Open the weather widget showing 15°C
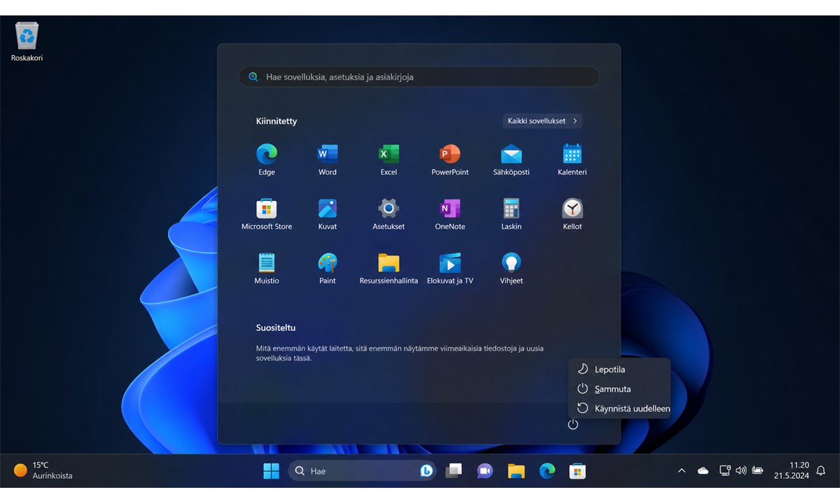The image size is (840, 504). pos(43,470)
